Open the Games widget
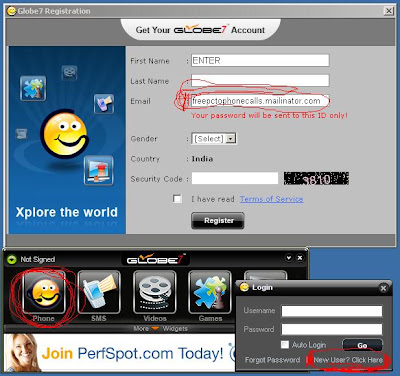This screenshot has width=400, height=376. click(x=210, y=293)
